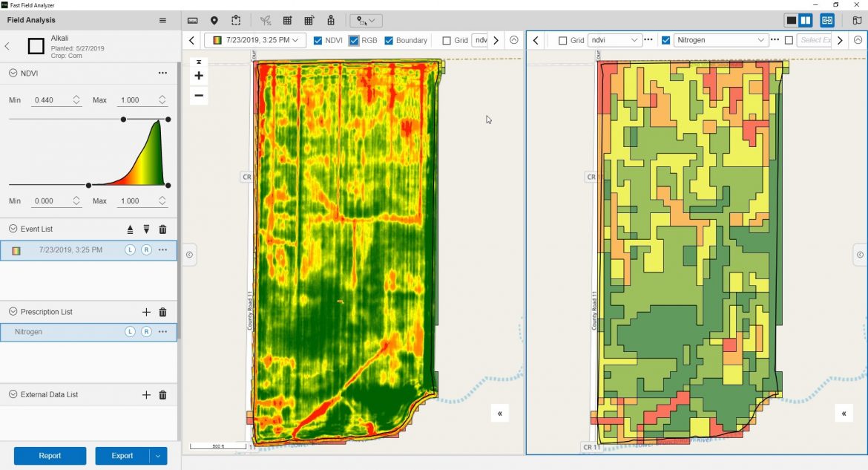Image resolution: width=868 pixels, height=470 pixels.
Task: Click the location pin marker tool
Action: (214, 21)
